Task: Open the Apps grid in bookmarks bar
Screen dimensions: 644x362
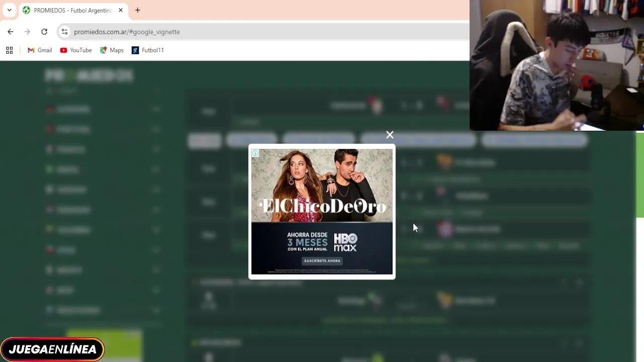Action: (9, 50)
